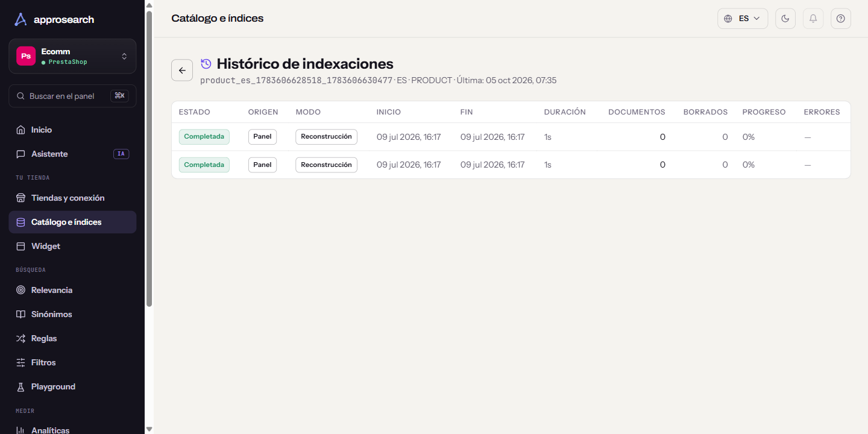The height and width of the screenshot is (434, 868).
Task: Click the search magnifier icon in sidebar
Action: pyautogui.click(x=20, y=96)
